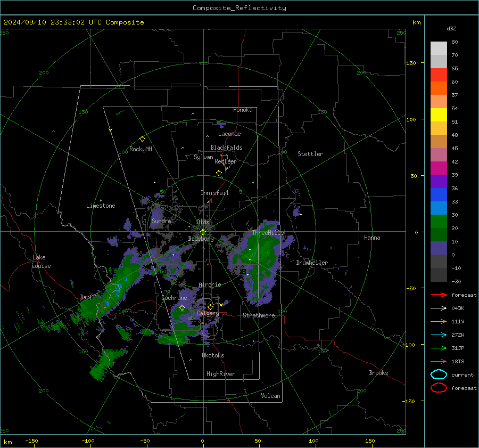The width and height of the screenshot is (479, 448).
Task: Click the Banff town label
Action: click(x=88, y=297)
